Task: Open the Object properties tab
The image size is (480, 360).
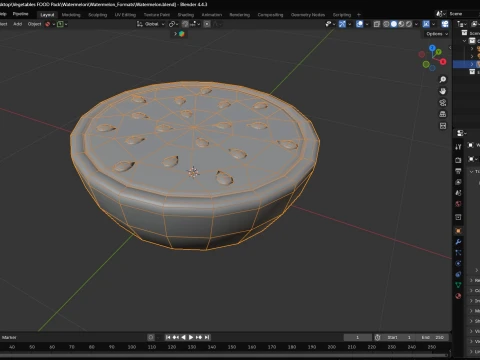Action: (458, 231)
